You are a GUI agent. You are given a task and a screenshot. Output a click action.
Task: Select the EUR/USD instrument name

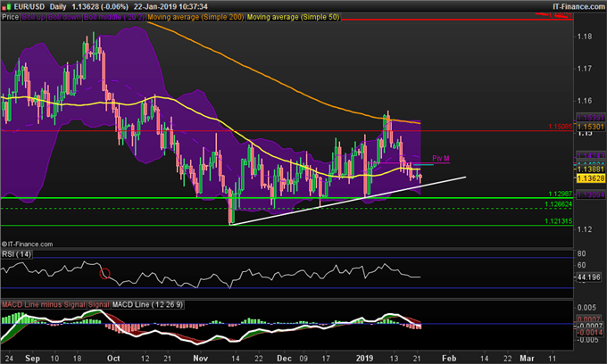tap(29, 6)
